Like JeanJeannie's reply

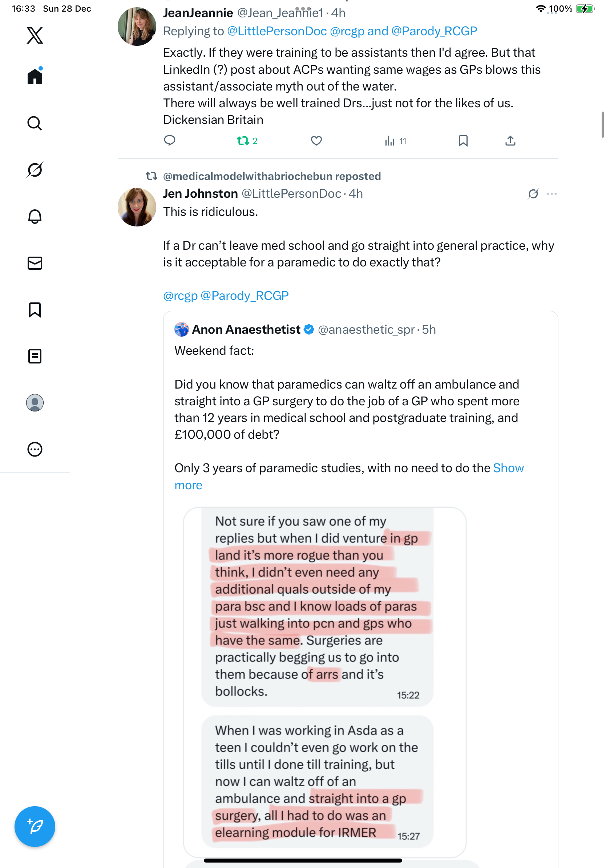pos(316,141)
